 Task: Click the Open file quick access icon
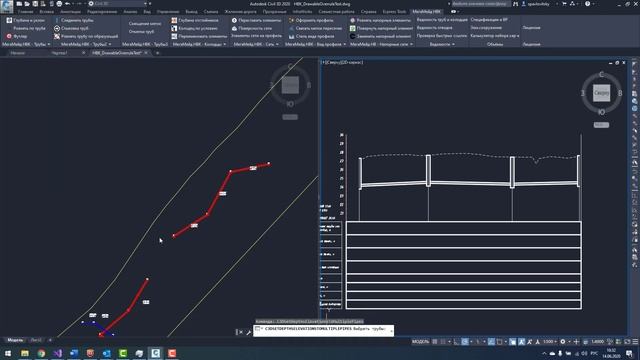27,4
